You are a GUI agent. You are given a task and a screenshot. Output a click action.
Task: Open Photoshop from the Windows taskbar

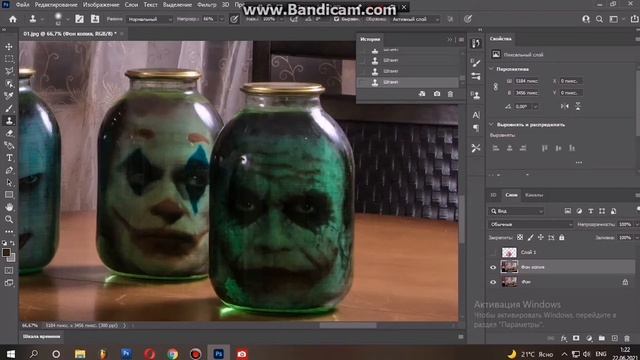click(218, 353)
